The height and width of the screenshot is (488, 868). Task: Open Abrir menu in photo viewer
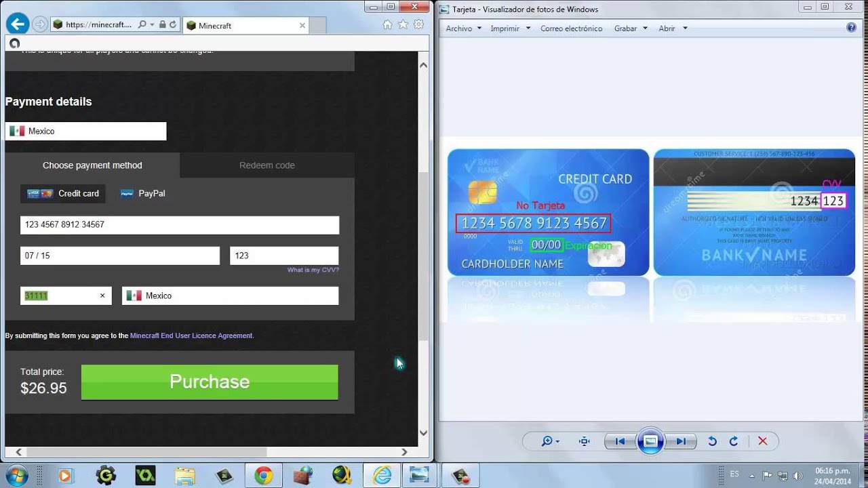pos(673,28)
